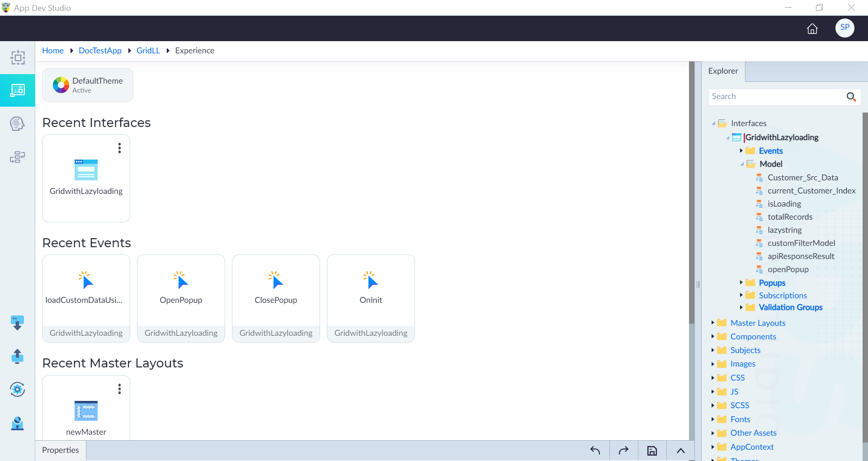868x461 pixels.
Task: Click the DefaultTheme color wheel icon
Action: [x=61, y=85]
